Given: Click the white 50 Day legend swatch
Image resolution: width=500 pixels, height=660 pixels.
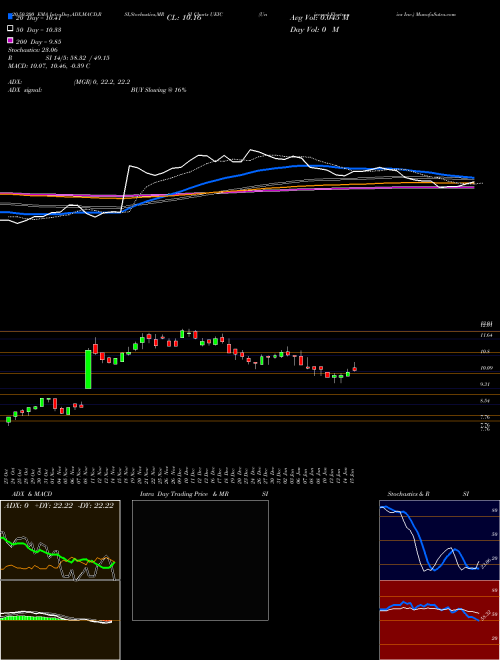Looking at the screenshot, I should (10, 29).
